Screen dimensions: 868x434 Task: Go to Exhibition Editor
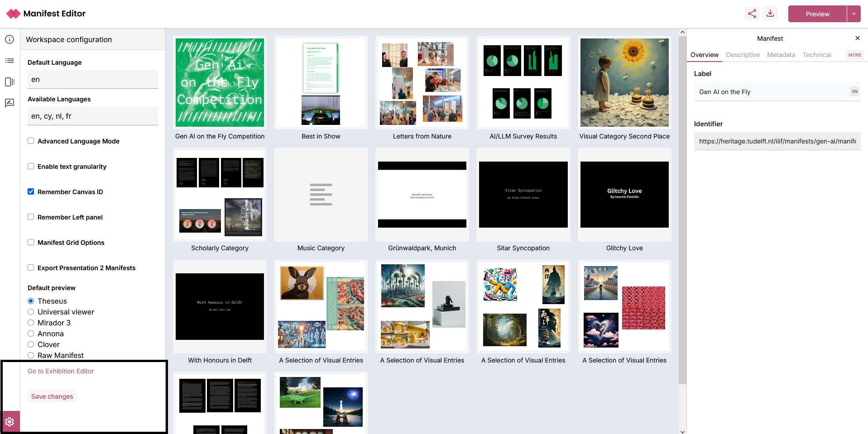coord(61,371)
